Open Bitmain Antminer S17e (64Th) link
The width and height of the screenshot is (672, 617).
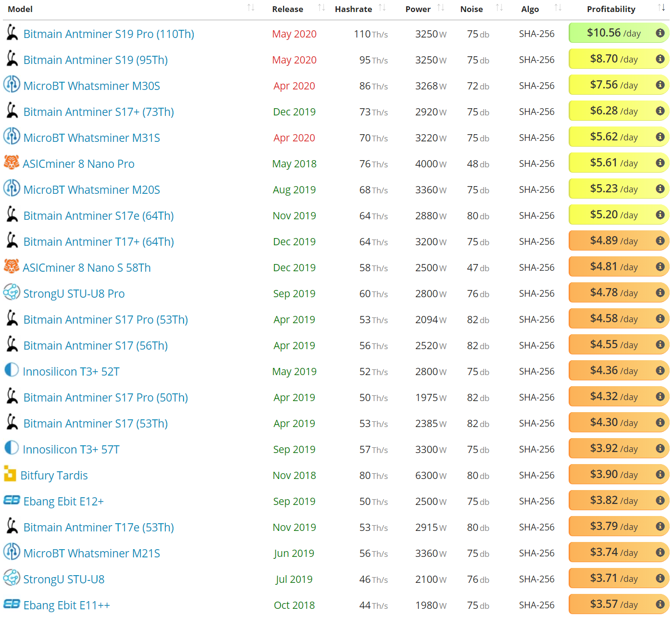99,216
